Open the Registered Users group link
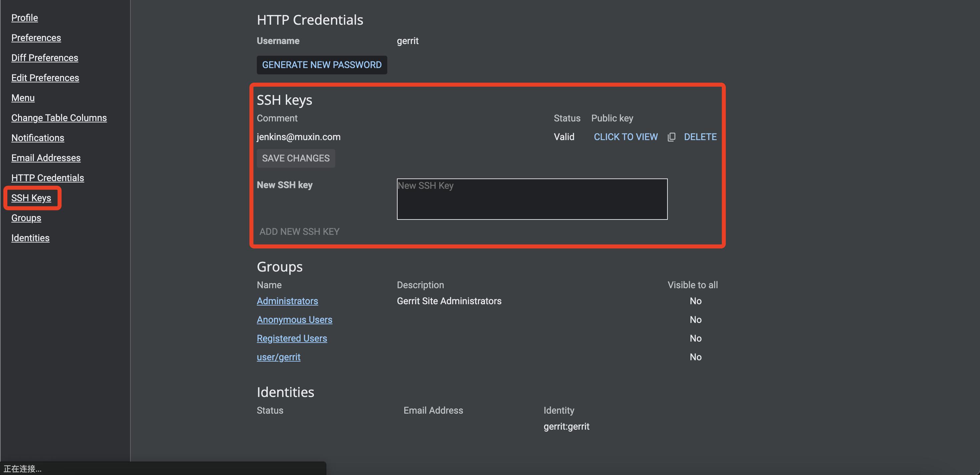Image resolution: width=980 pixels, height=475 pixels. (292, 338)
